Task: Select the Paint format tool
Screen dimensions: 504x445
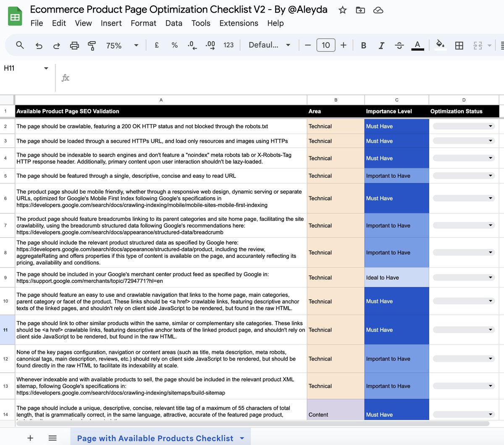Action: pos(92,45)
